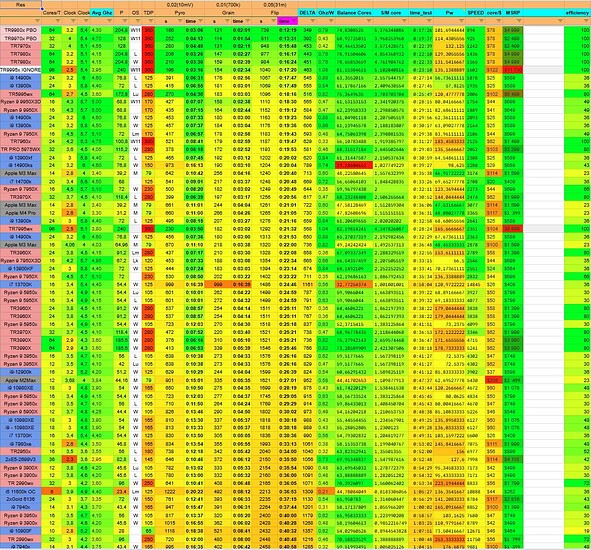Select the TR PRO 5975WX row label

click(x=21, y=149)
